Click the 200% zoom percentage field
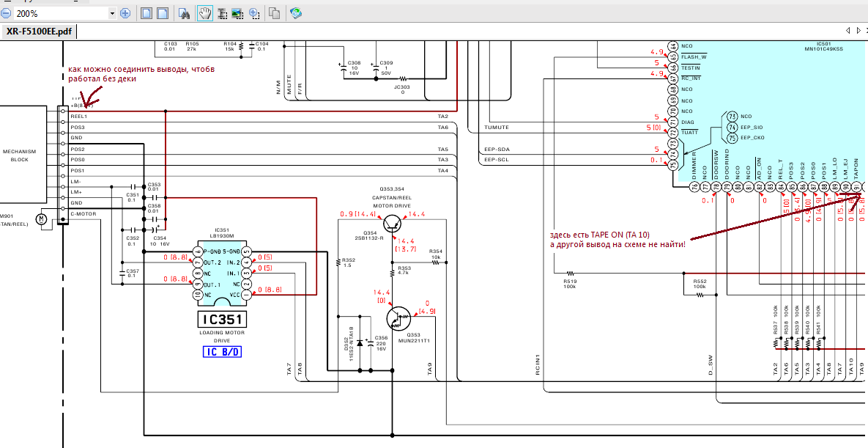Viewport: 868px width, 448px height. coord(59,13)
